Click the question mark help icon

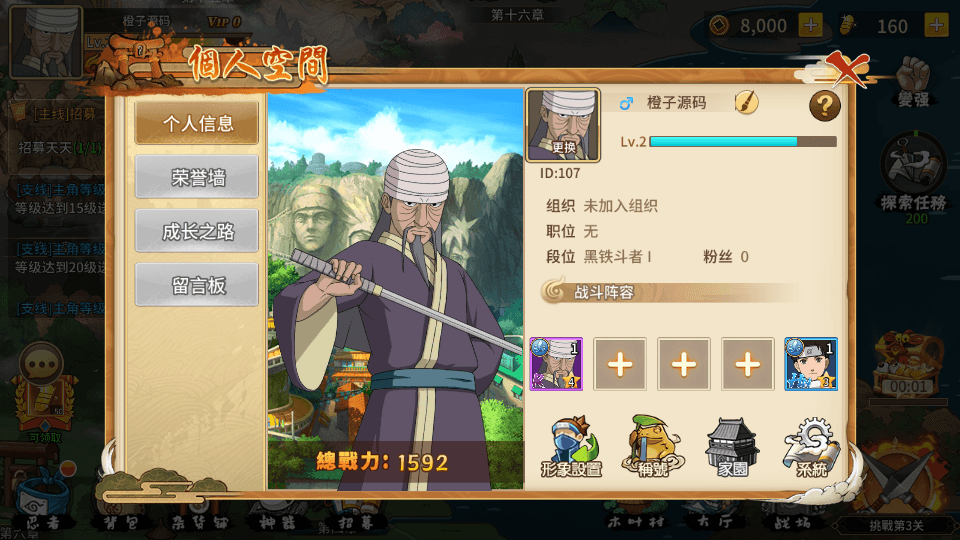tap(825, 106)
